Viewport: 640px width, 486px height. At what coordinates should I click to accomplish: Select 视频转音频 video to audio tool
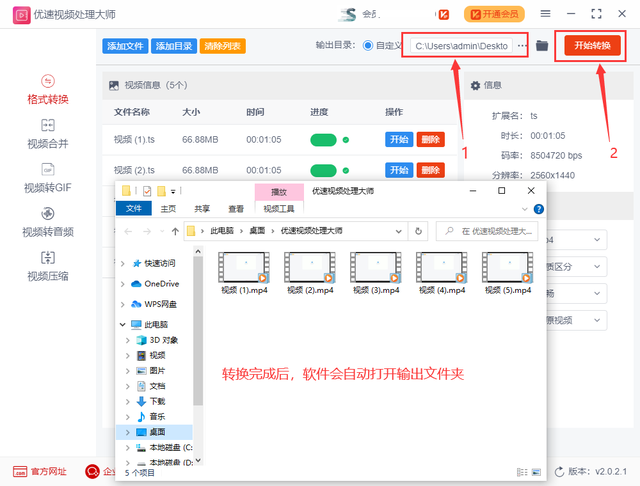[47, 222]
